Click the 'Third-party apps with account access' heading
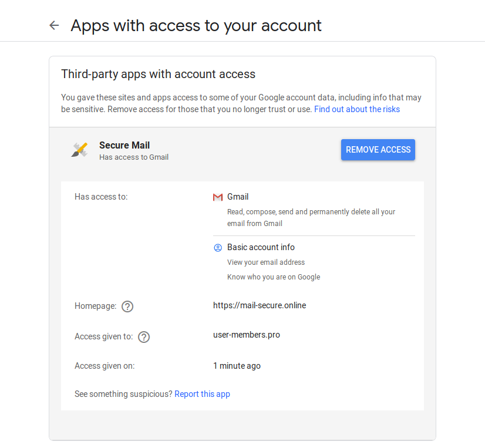485x448 pixels. pos(159,74)
